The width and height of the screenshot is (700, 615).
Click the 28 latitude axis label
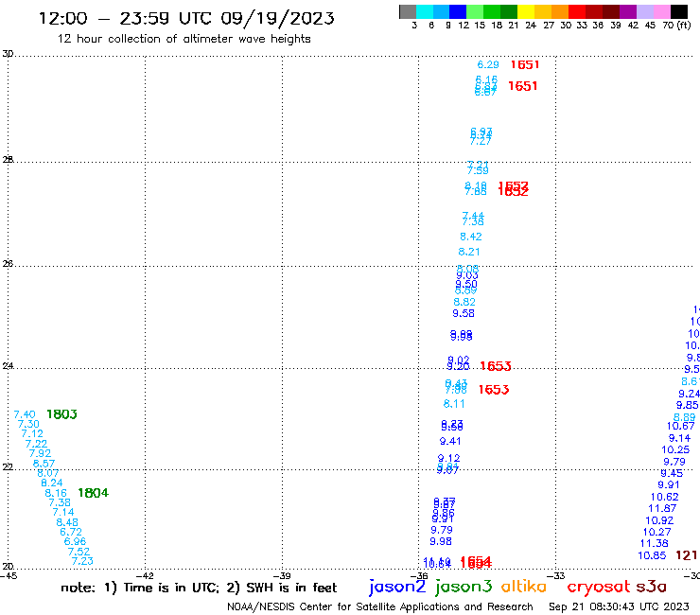pyautogui.click(x=8, y=160)
